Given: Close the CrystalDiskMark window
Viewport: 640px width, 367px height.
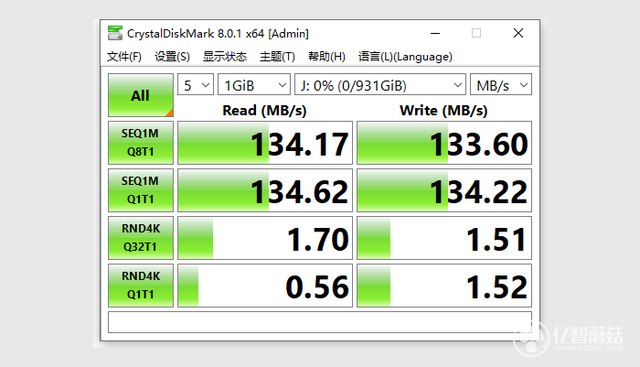Looking at the screenshot, I should click(518, 33).
